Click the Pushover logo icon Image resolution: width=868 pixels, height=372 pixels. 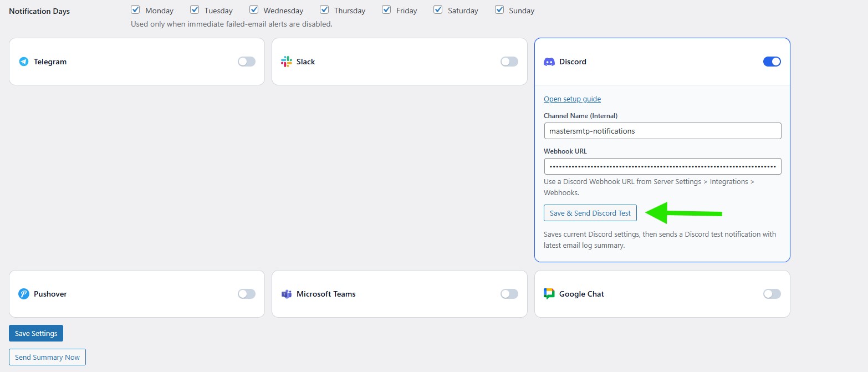click(x=24, y=294)
